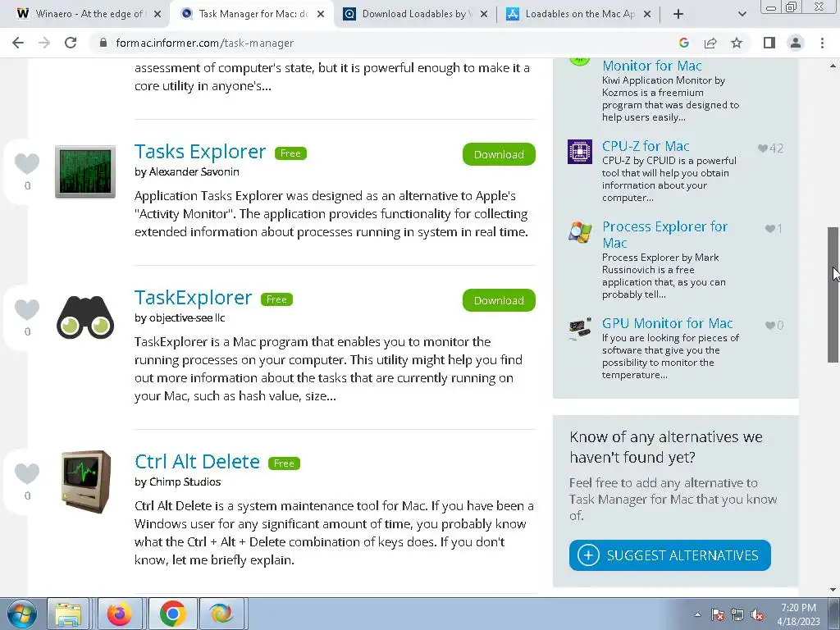This screenshot has width=840, height=630.
Task: Open the Monitor for Mac sidebar link
Action: click(652, 66)
